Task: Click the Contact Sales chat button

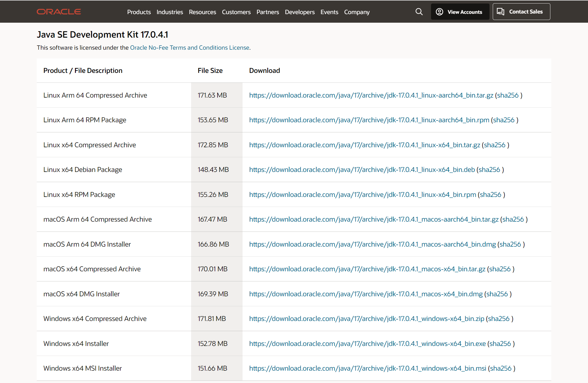Action: pyautogui.click(x=521, y=12)
